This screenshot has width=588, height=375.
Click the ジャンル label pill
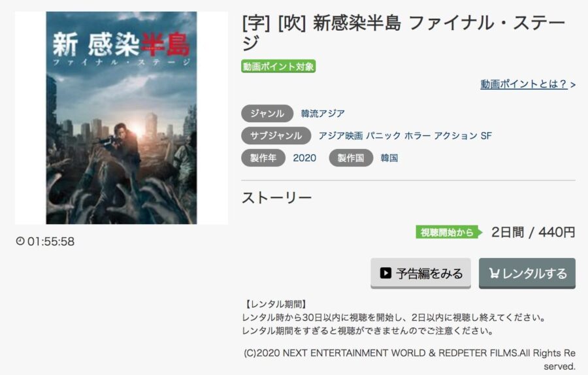[267, 113]
